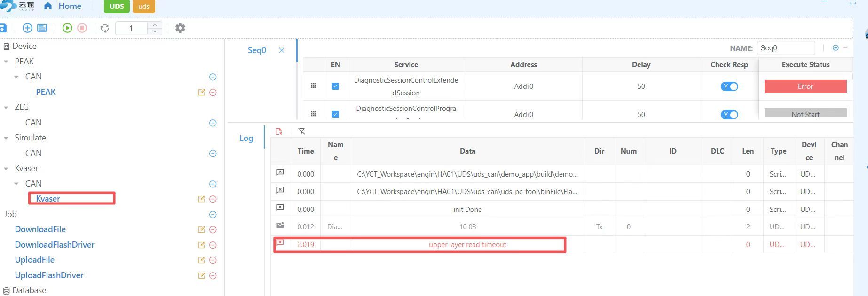The width and height of the screenshot is (868, 296).
Task: Toggle Check Resp switch for first service
Action: 729,86
